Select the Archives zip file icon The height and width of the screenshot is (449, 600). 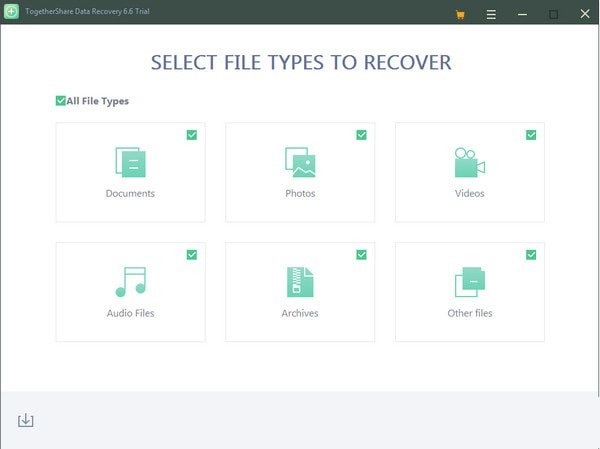click(300, 282)
